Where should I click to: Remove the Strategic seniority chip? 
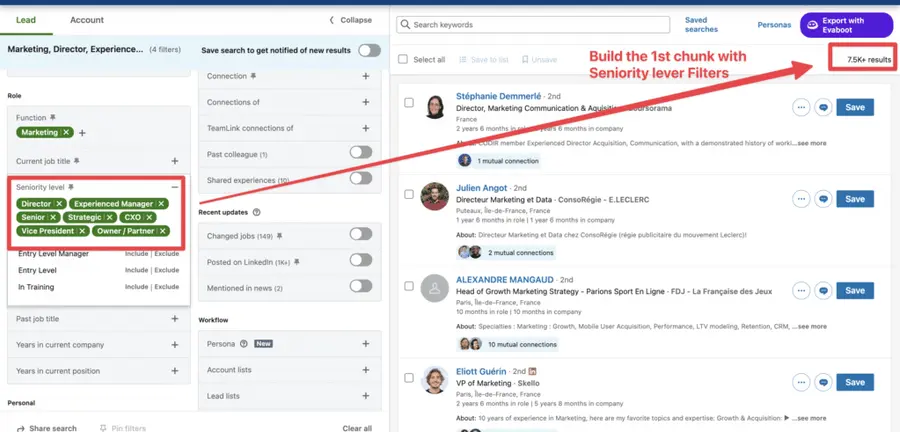(110, 217)
